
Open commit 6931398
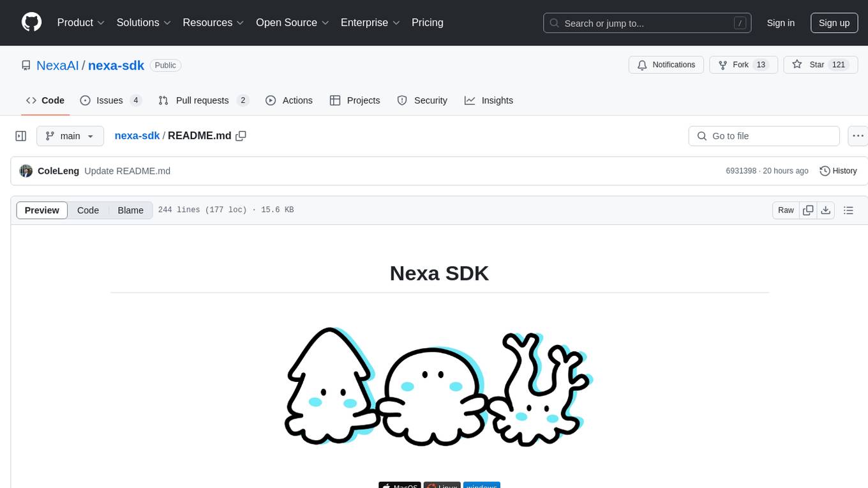pyautogui.click(x=741, y=171)
